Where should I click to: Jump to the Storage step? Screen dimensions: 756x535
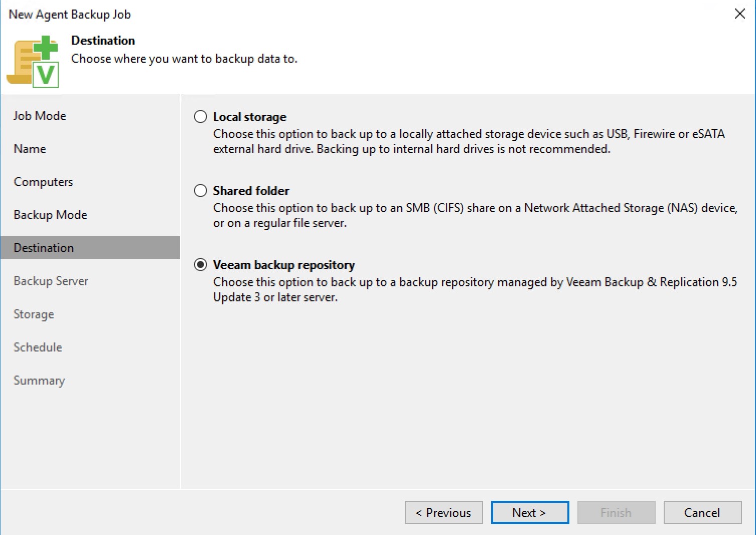(33, 314)
